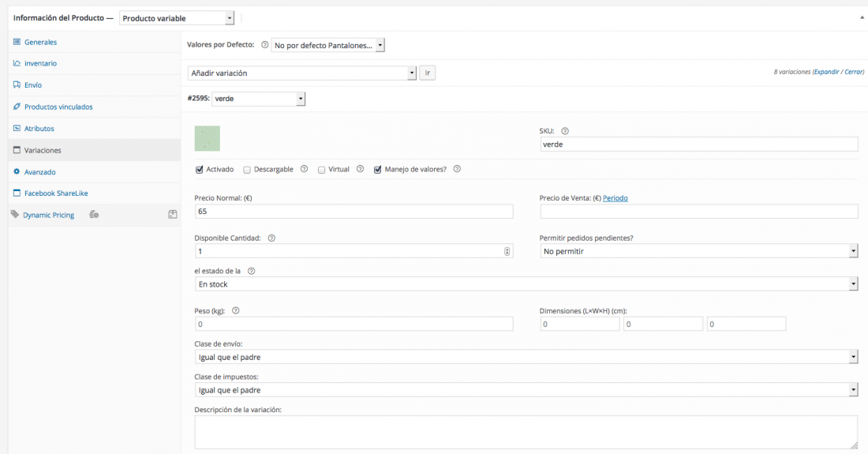
Task: Open the Atributos tab
Action: (x=39, y=129)
